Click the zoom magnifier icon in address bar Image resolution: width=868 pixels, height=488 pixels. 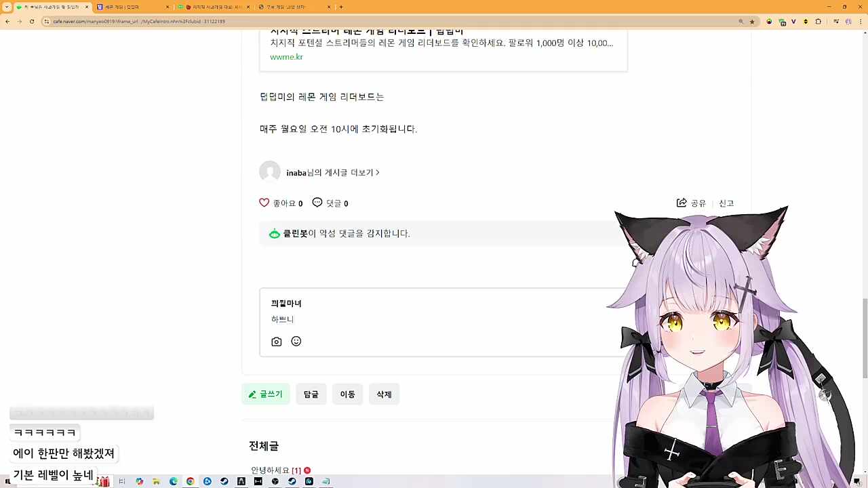741,22
